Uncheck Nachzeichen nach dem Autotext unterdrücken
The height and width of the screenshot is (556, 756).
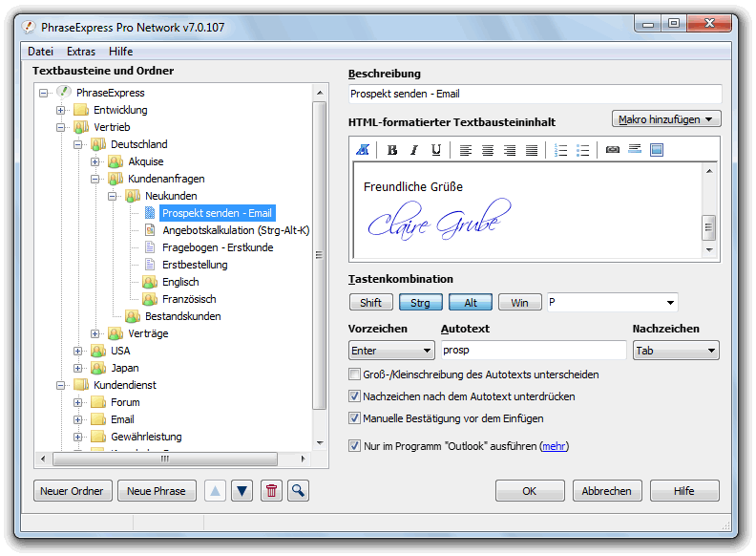tap(354, 396)
